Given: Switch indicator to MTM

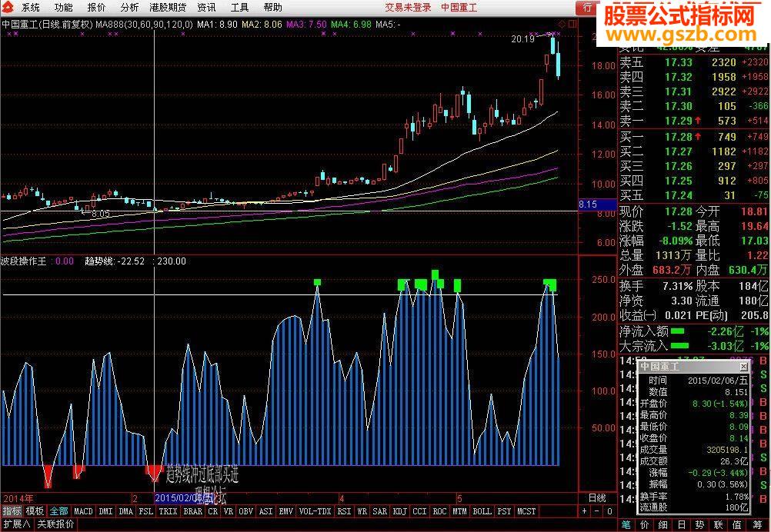Looking at the screenshot, I should (459, 511).
